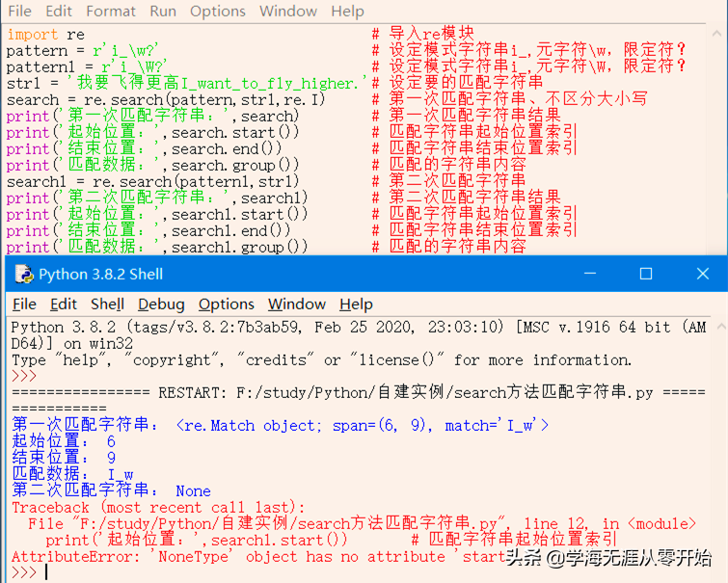
Task: Click the 'Python 3.8.2 Shell' title text
Action: point(100,274)
